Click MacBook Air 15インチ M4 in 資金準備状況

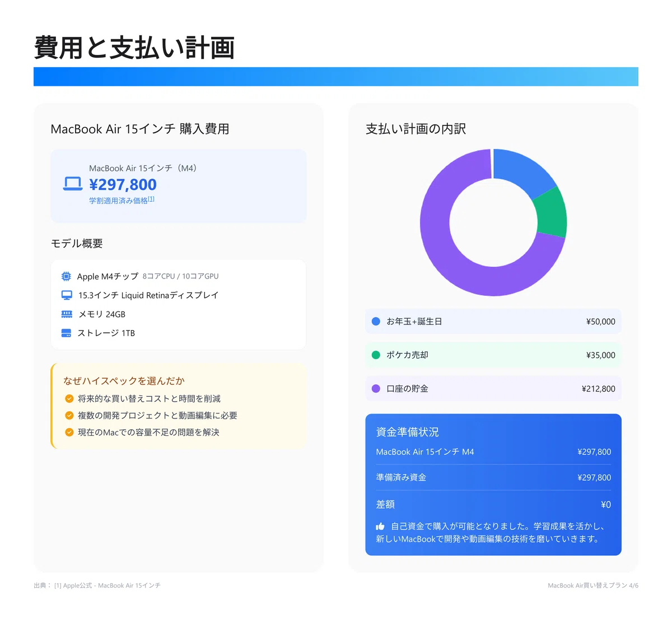[x=425, y=452]
